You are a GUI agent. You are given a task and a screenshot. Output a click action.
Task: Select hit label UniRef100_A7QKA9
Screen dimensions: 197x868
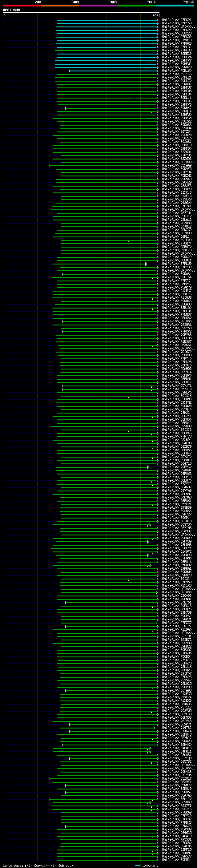pyautogui.click(x=176, y=812)
